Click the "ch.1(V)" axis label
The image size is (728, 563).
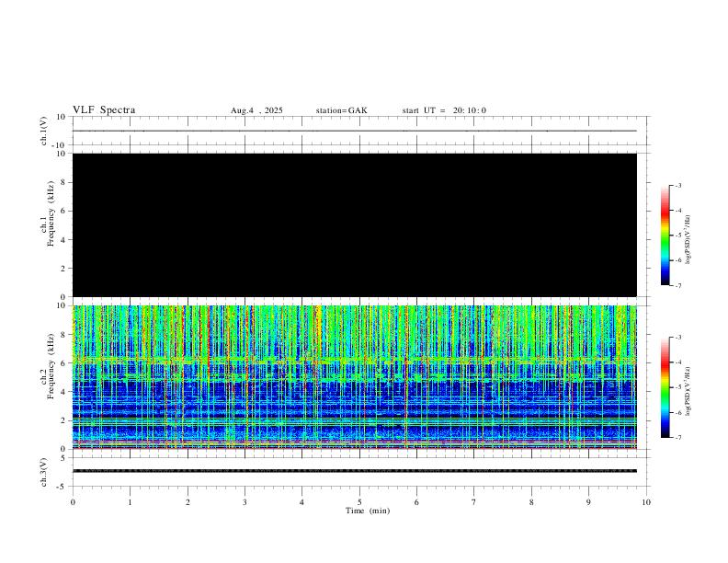pos(44,131)
